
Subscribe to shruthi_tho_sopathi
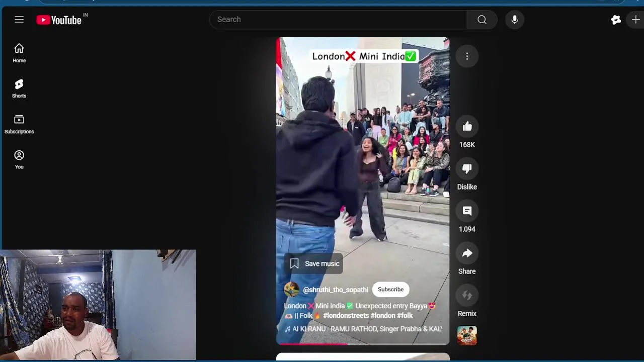(390, 290)
